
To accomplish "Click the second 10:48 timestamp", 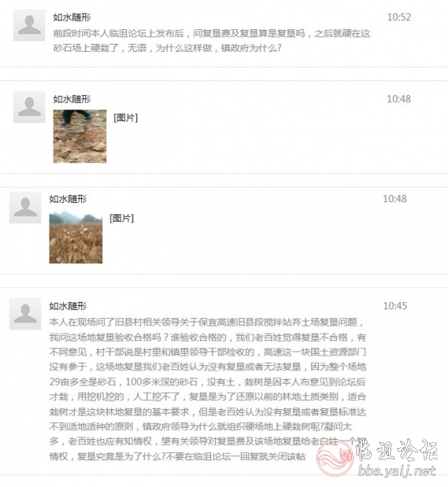I will pos(394,199).
